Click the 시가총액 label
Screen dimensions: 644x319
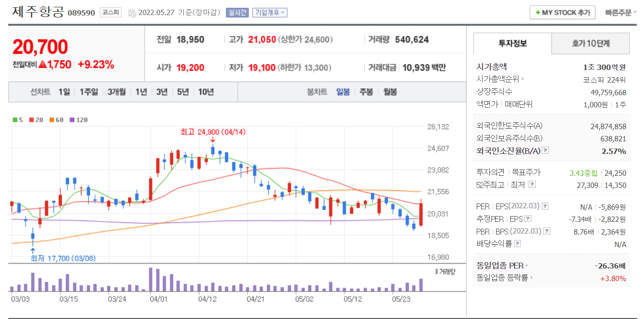[491, 67]
